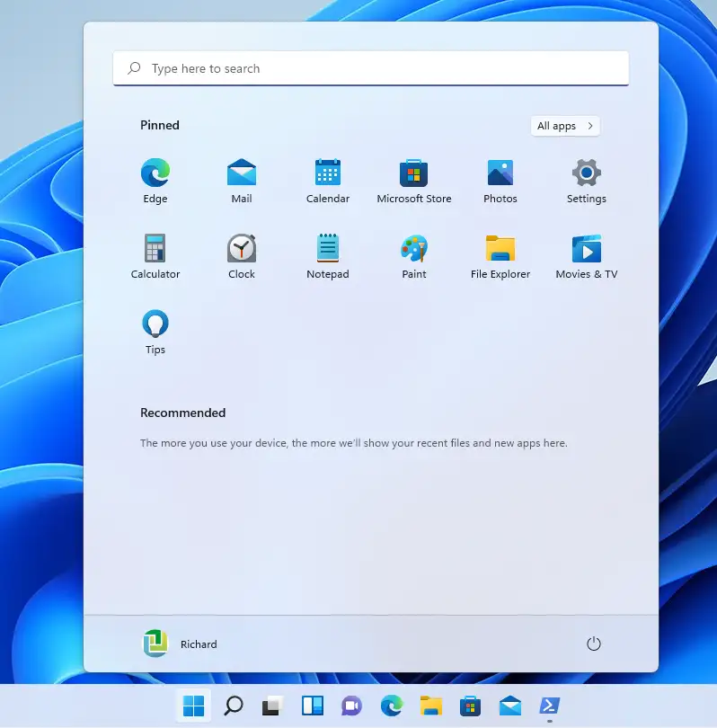Open Task View on the taskbar

pyautogui.click(x=273, y=706)
